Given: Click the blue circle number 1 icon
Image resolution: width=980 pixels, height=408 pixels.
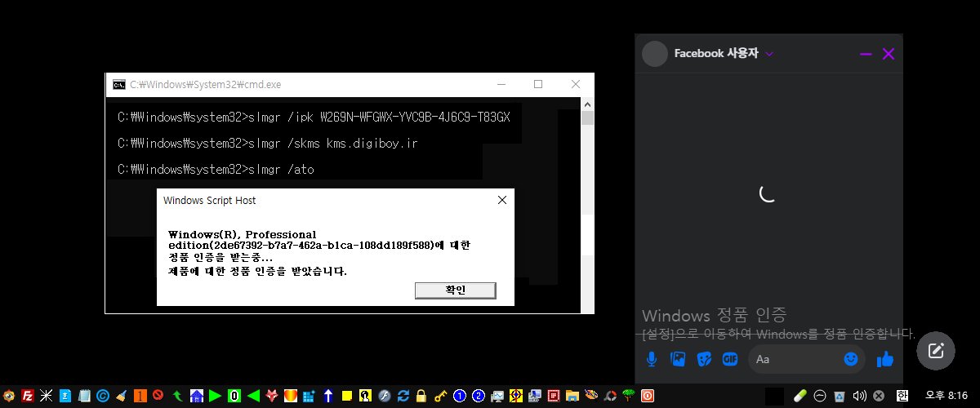Looking at the screenshot, I should point(460,396).
